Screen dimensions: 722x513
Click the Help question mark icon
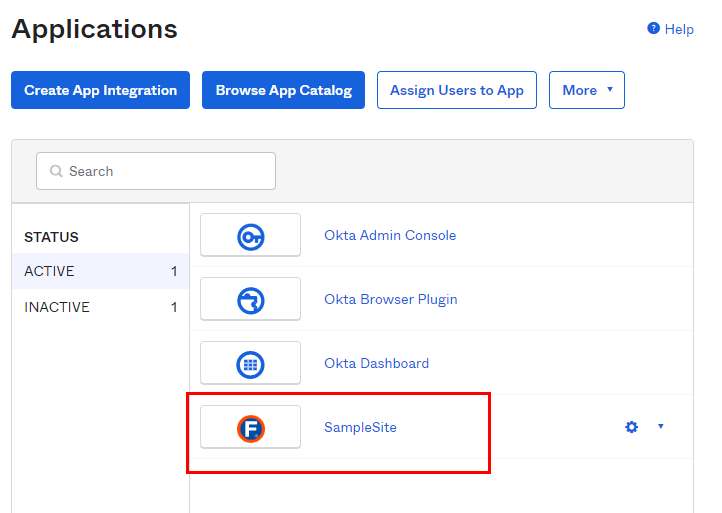(x=653, y=29)
